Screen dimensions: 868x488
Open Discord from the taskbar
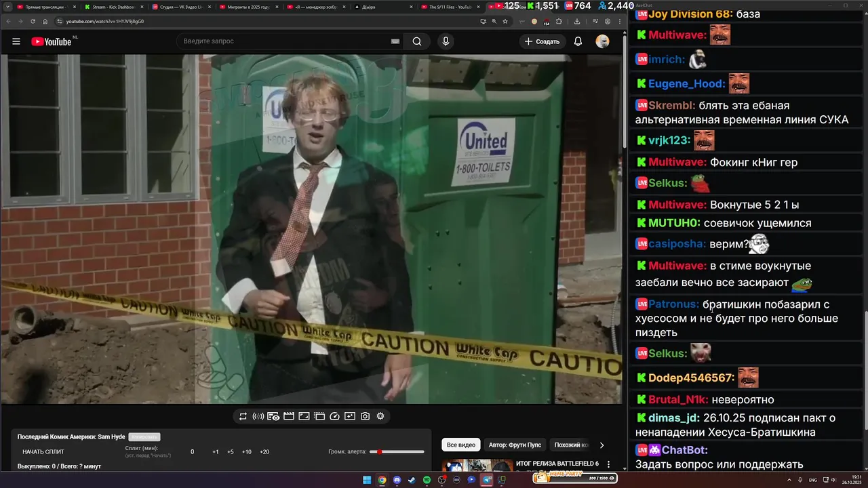[x=397, y=480]
